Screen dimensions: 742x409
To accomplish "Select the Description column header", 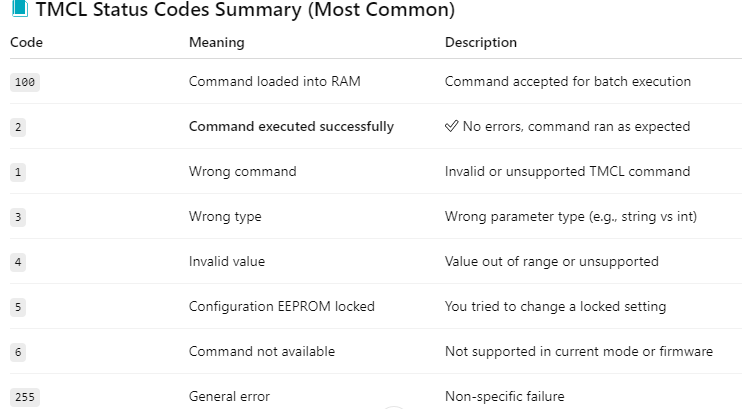I will [x=481, y=43].
